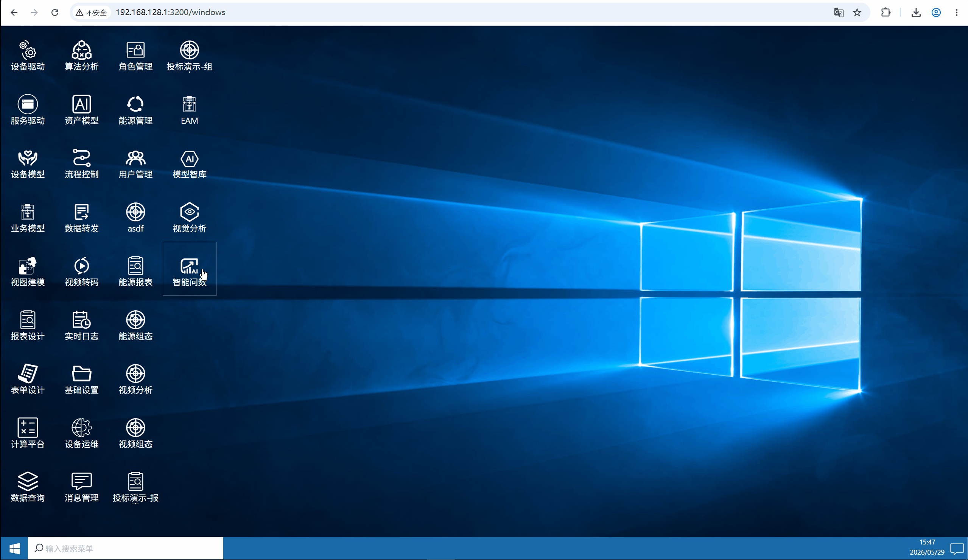Click the 智能问数 desktop icon

point(189,269)
